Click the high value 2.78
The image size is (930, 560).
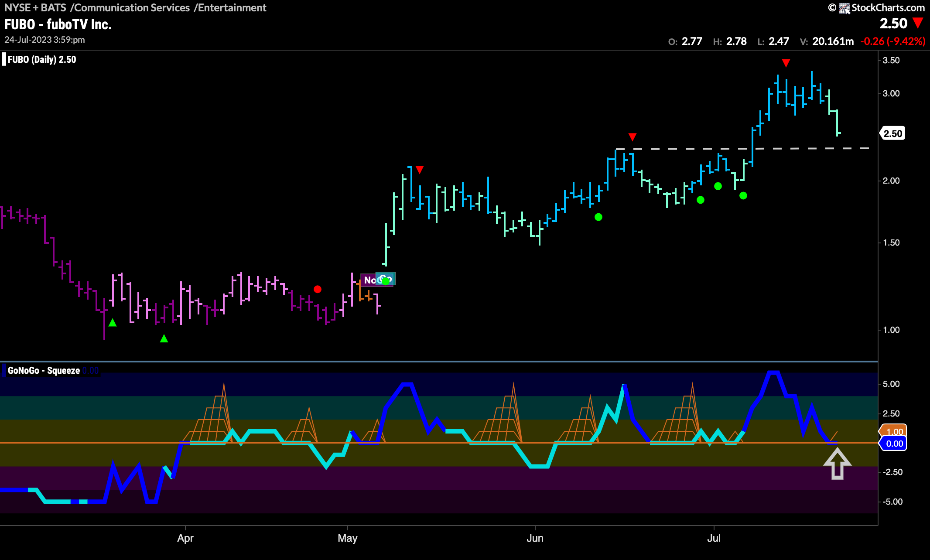point(736,41)
